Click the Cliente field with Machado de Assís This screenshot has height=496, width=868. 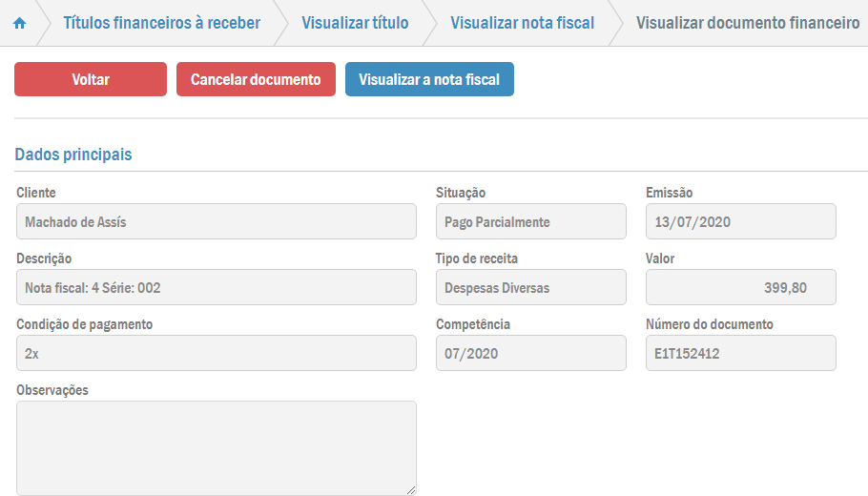pos(217,221)
